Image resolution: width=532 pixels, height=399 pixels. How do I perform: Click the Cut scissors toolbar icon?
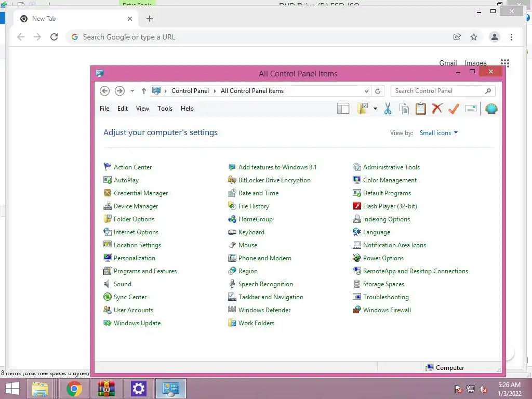click(x=388, y=109)
